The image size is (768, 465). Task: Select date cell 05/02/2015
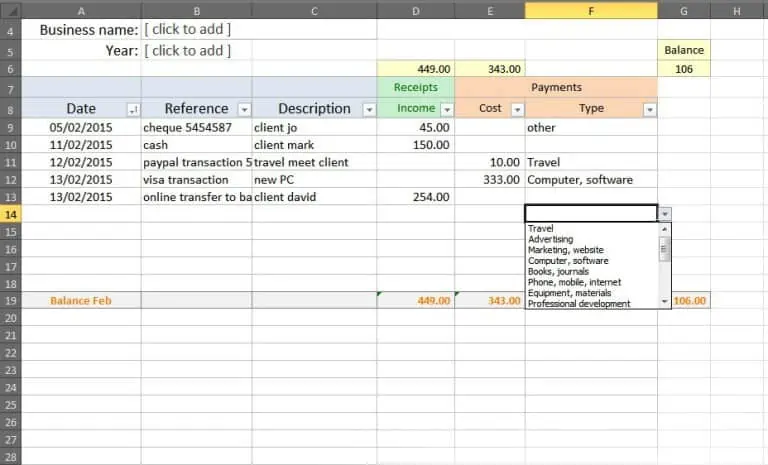click(x=81, y=127)
